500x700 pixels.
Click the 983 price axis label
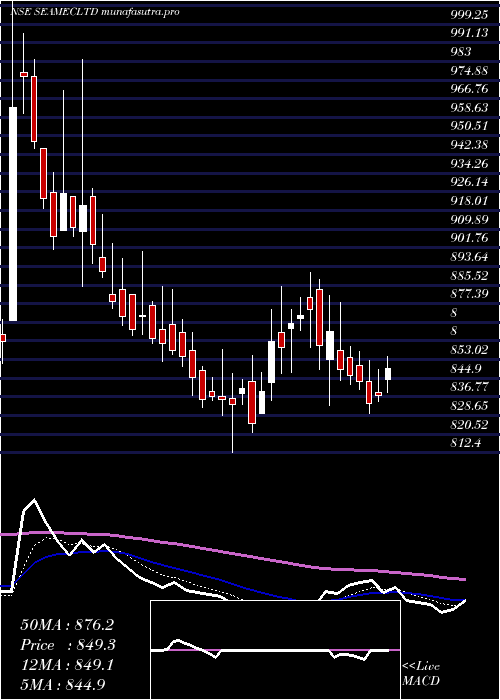point(461,52)
